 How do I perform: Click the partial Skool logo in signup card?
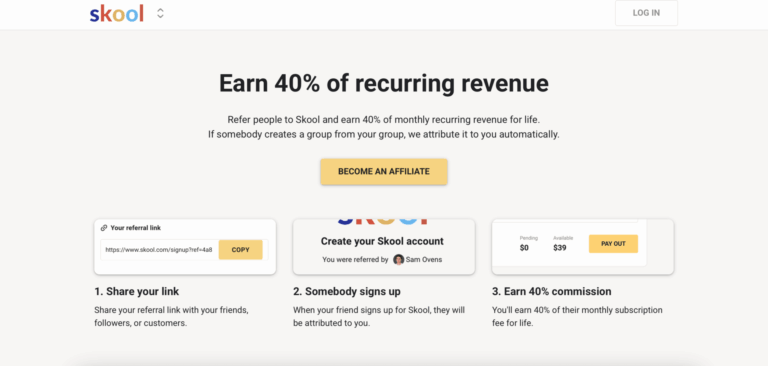tap(384, 222)
